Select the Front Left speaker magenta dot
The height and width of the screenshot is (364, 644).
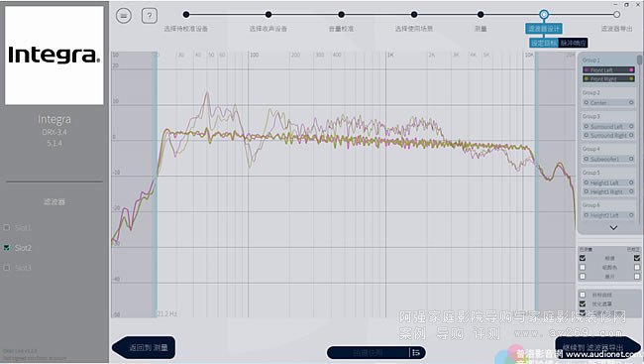click(x=631, y=69)
